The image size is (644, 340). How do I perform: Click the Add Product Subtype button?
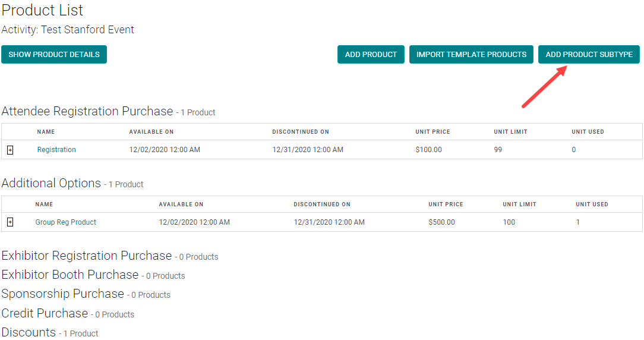(589, 55)
